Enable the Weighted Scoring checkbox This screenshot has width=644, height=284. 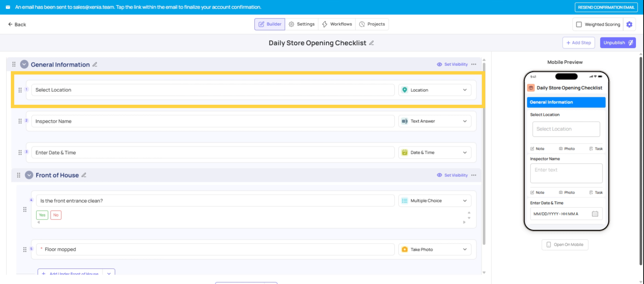pyautogui.click(x=579, y=24)
